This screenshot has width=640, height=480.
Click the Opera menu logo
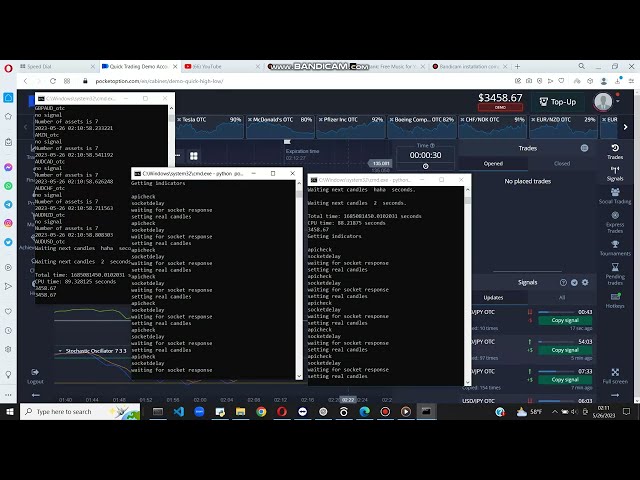(x=8, y=68)
